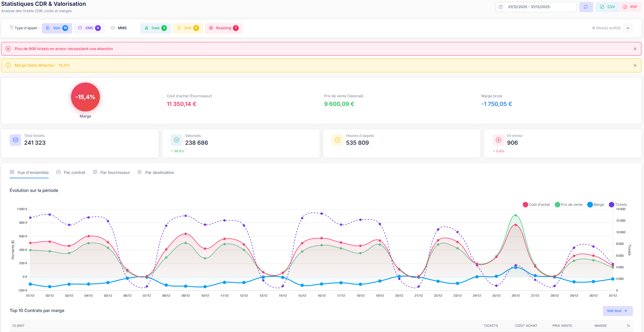
Task: Expand the filtres actifs chevron
Action: click(x=628, y=28)
